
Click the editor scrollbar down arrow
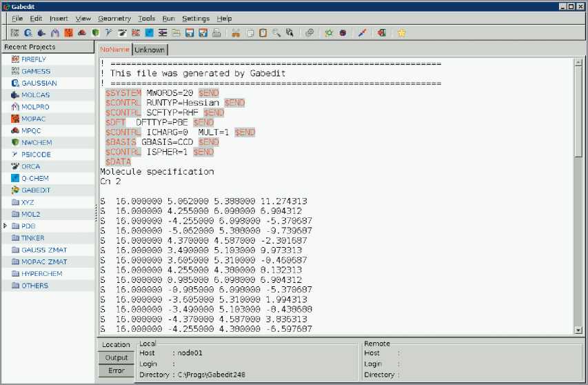[x=578, y=330]
